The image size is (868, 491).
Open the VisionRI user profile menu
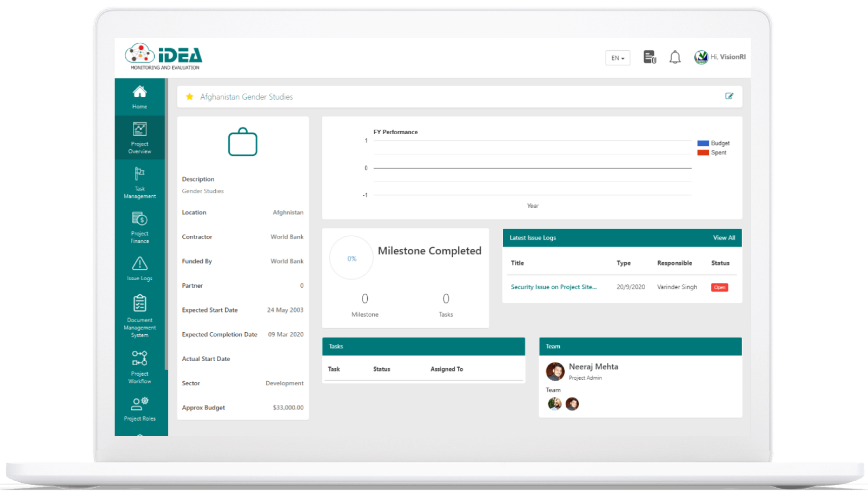[x=720, y=57]
